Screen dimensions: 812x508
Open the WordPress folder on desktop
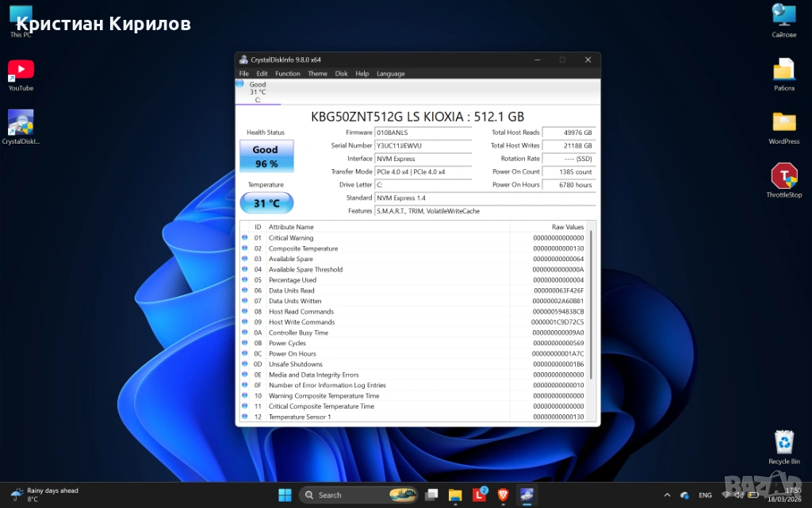point(783,122)
